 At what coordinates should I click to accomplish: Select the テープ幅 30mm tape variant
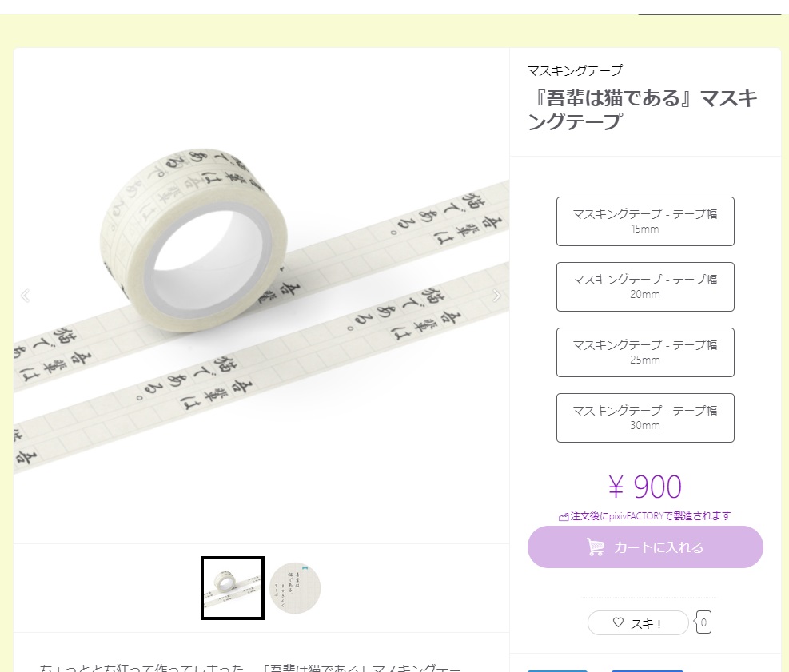tap(645, 418)
